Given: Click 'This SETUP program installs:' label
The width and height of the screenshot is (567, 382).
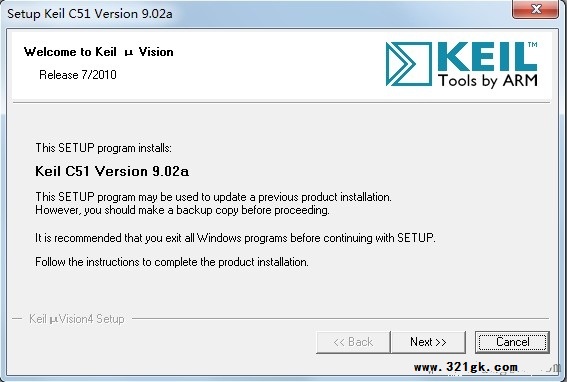Looking at the screenshot, I should 103,148.
